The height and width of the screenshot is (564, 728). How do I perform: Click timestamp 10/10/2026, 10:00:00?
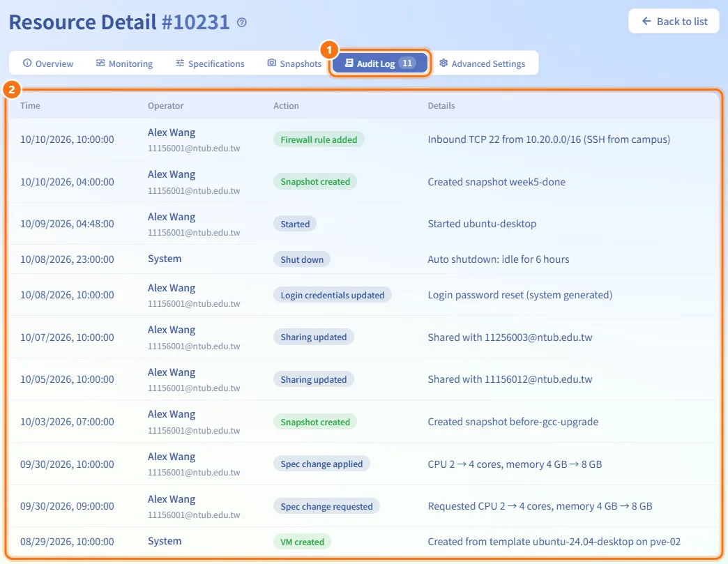tap(67, 139)
